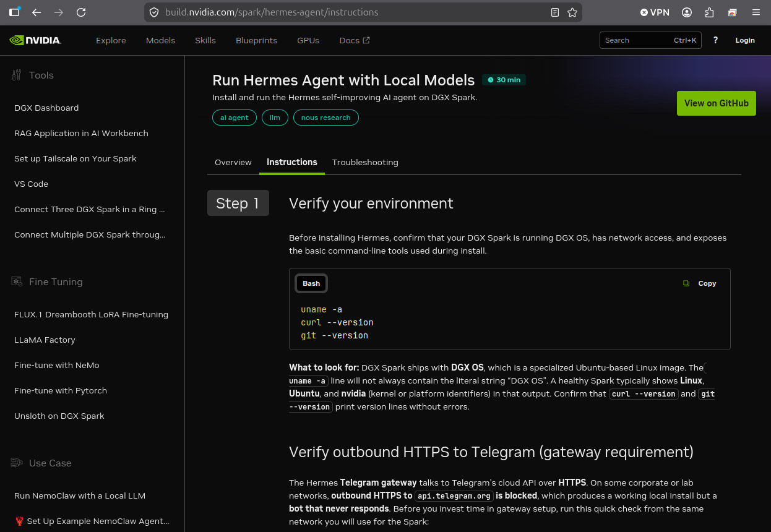Open the external Docs link
This screenshot has height=532, width=771.
click(355, 40)
